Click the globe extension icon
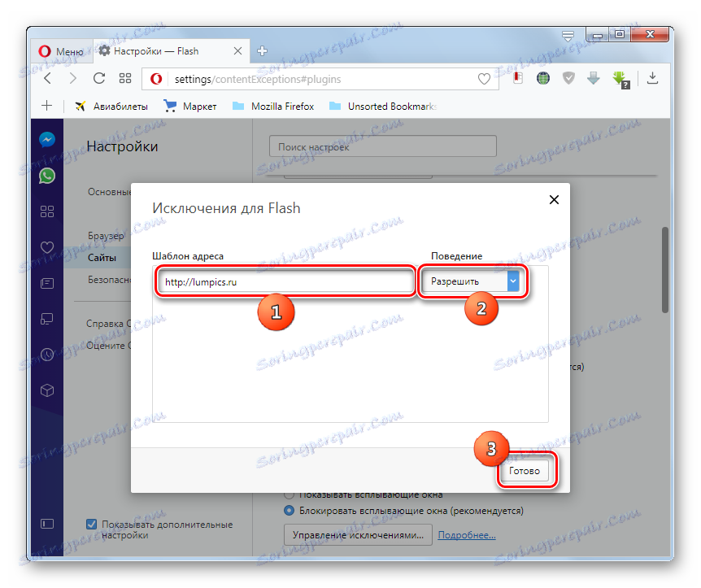This screenshot has width=701, height=588. point(543,78)
